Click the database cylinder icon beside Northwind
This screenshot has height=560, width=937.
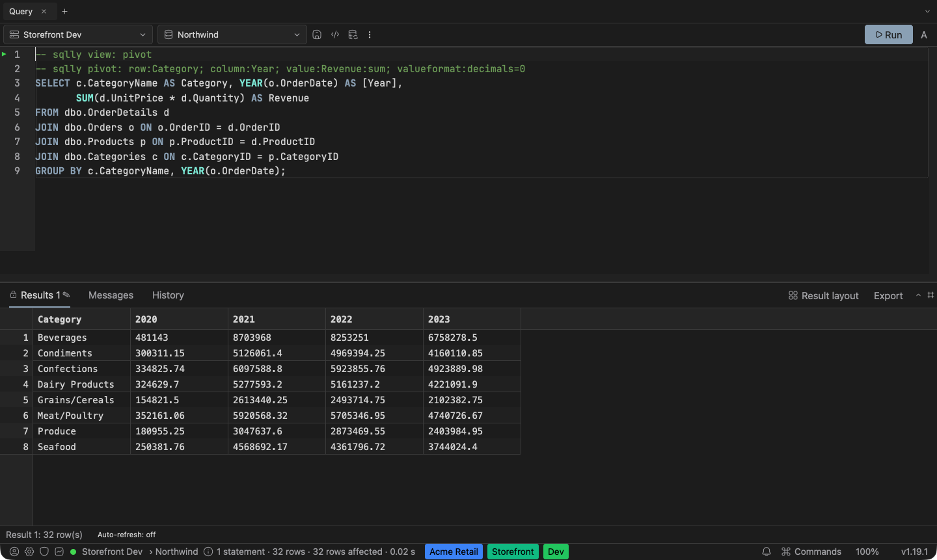click(169, 34)
